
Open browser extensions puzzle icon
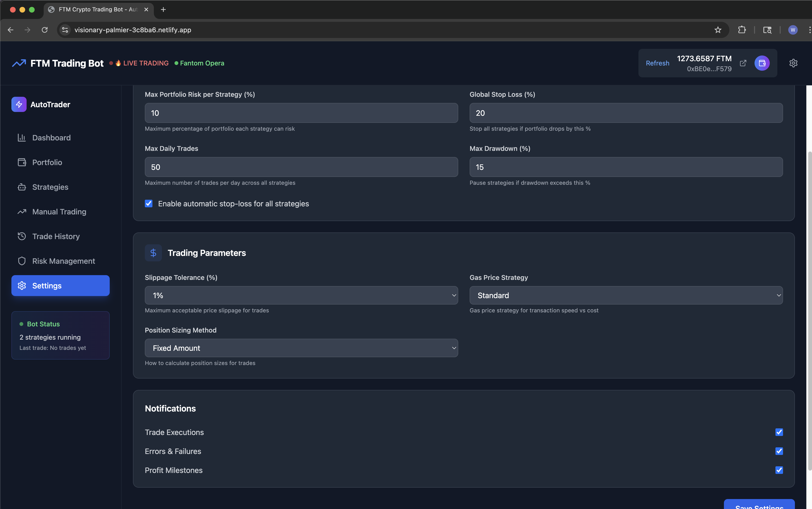point(741,30)
